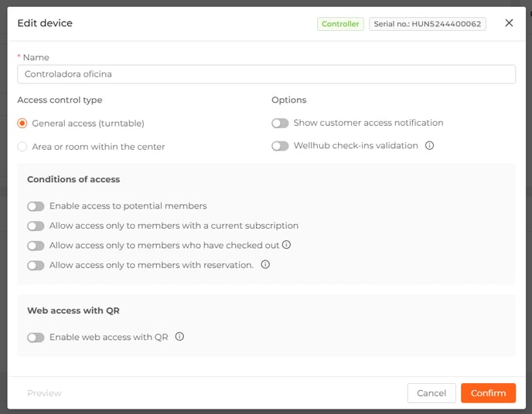Screen dimensions: 532x414
Task: Toggle Show customer access notification
Action: (280, 123)
